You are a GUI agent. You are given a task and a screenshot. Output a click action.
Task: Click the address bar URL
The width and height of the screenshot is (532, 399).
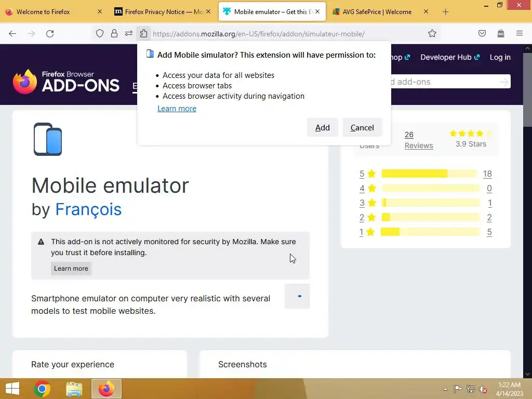coord(259,34)
